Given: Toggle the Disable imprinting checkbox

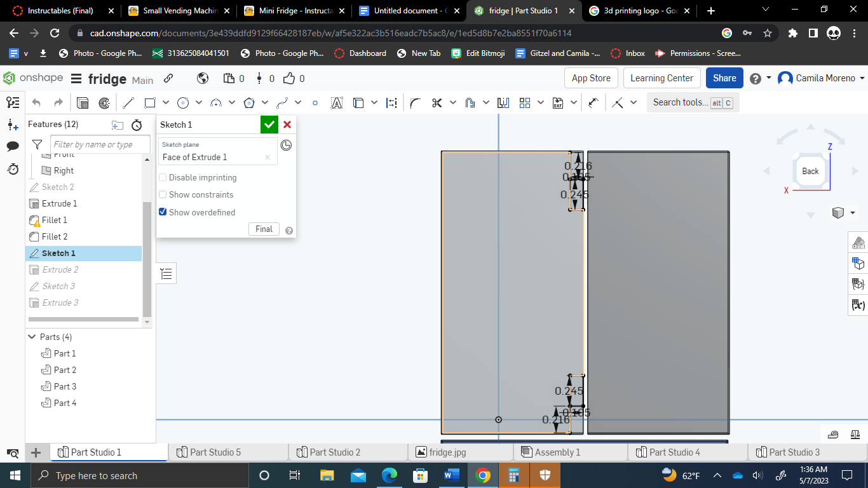Looking at the screenshot, I should point(163,177).
